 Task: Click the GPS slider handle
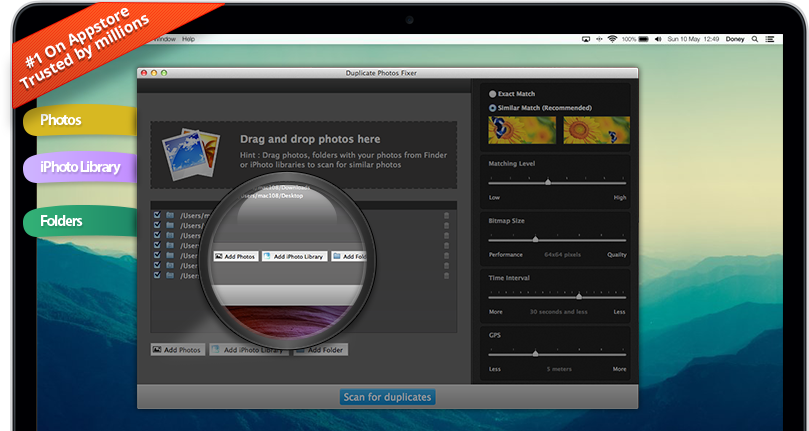536,354
